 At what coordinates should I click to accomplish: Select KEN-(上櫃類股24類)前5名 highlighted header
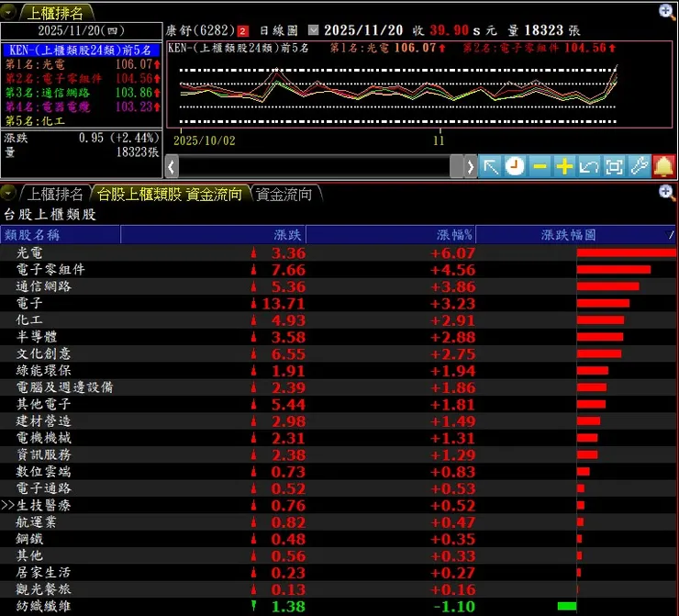(x=82, y=50)
